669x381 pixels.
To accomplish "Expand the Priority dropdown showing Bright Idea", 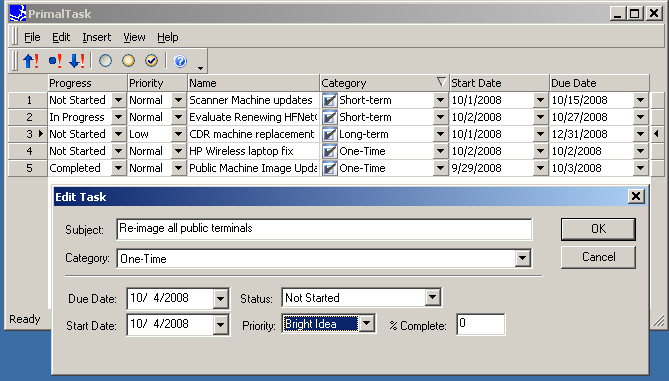I will pos(366,323).
